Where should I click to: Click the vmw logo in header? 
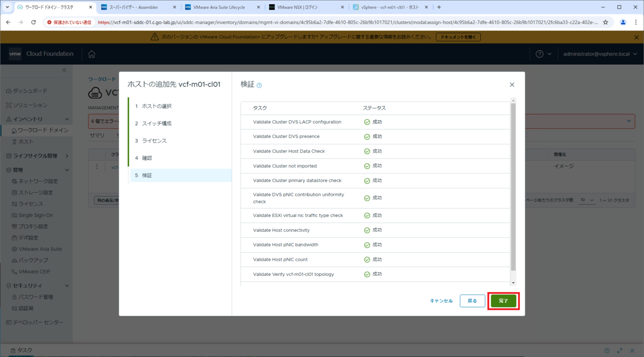15,54
